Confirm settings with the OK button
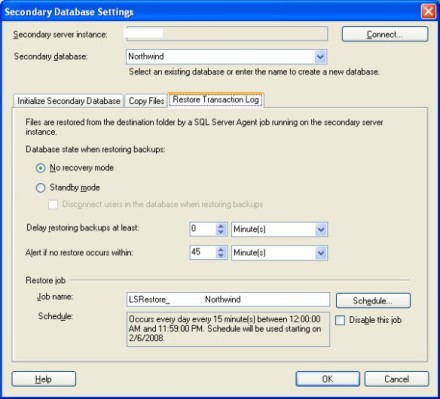 [328, 379]
